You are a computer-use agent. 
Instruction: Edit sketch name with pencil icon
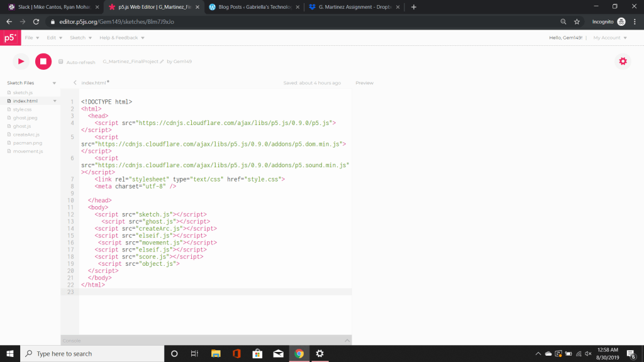coord(162,62)
